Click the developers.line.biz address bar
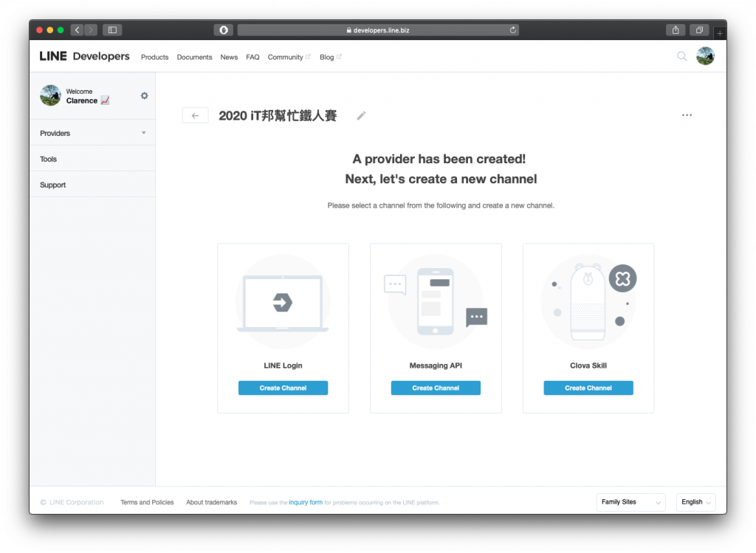756x553 pixels. tap(378, 30)
